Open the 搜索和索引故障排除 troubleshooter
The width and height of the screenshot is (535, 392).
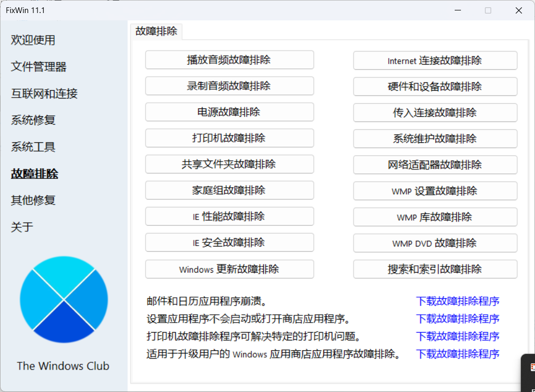pos(435,269)
